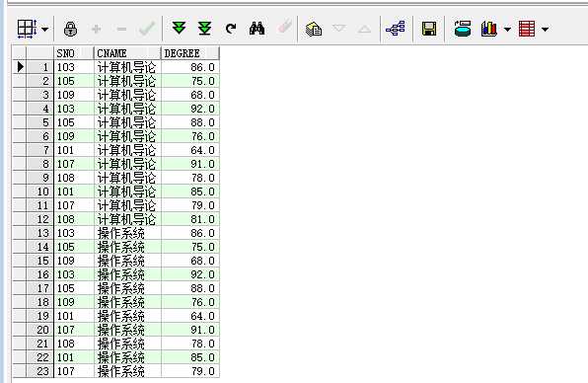Image resolution: width=588 pixels, height=383 pixels.
Task: Click the post changes checkmark icon
Action: point(147,29)
